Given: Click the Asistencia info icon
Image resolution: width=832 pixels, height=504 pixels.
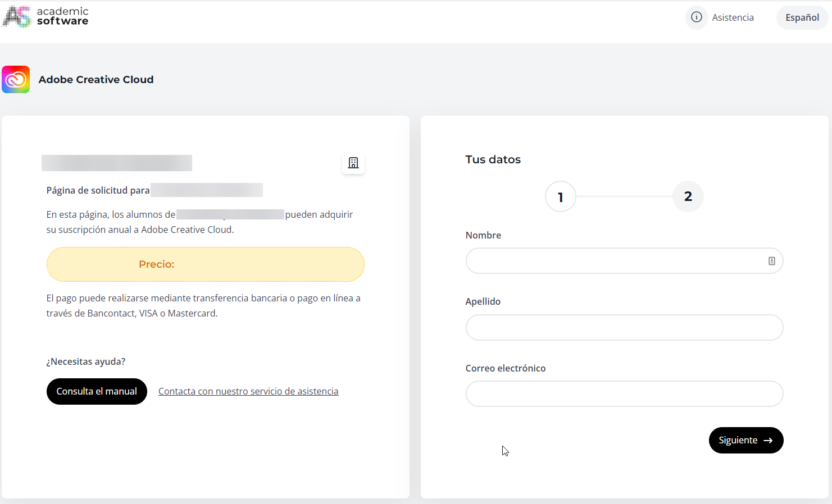Looking at the screenshot, I should click(x=697, y=17).
